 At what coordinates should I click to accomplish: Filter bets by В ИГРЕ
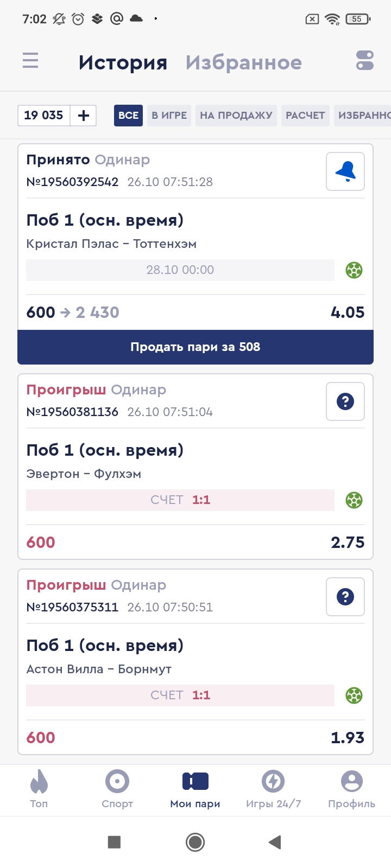169,116
